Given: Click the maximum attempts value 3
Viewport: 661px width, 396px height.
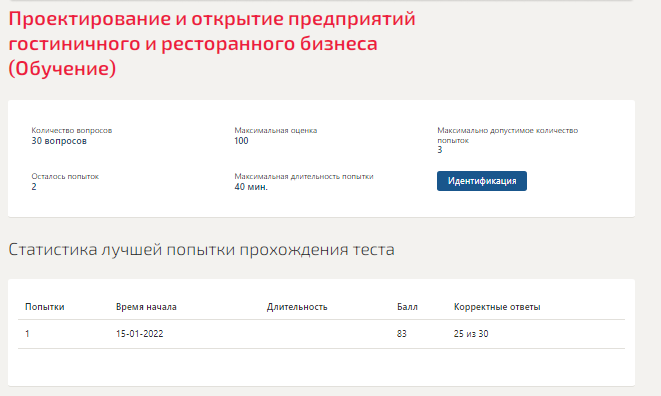Looking at the screenshot, I should [x=440, y=150].
